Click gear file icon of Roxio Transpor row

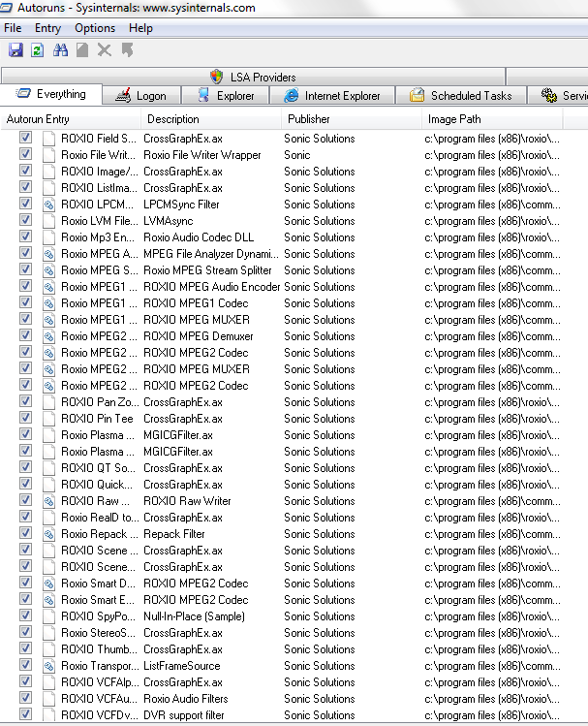pos(48,666)
